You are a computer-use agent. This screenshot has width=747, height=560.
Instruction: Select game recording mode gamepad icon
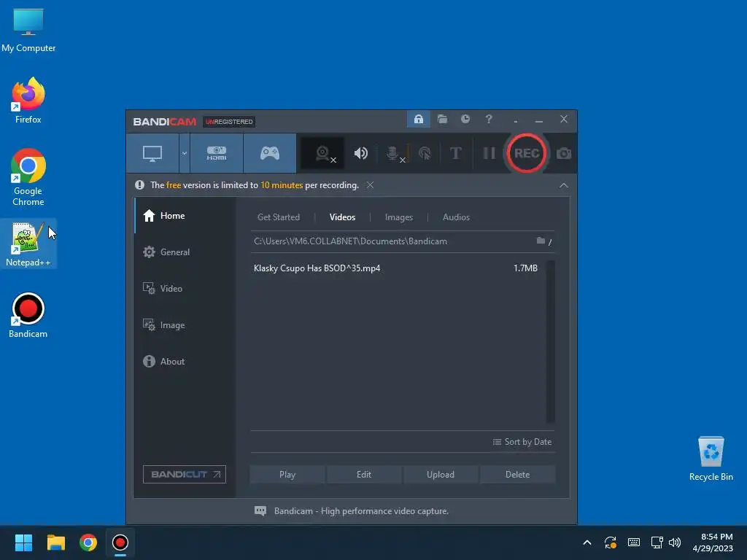coord(270,153)
